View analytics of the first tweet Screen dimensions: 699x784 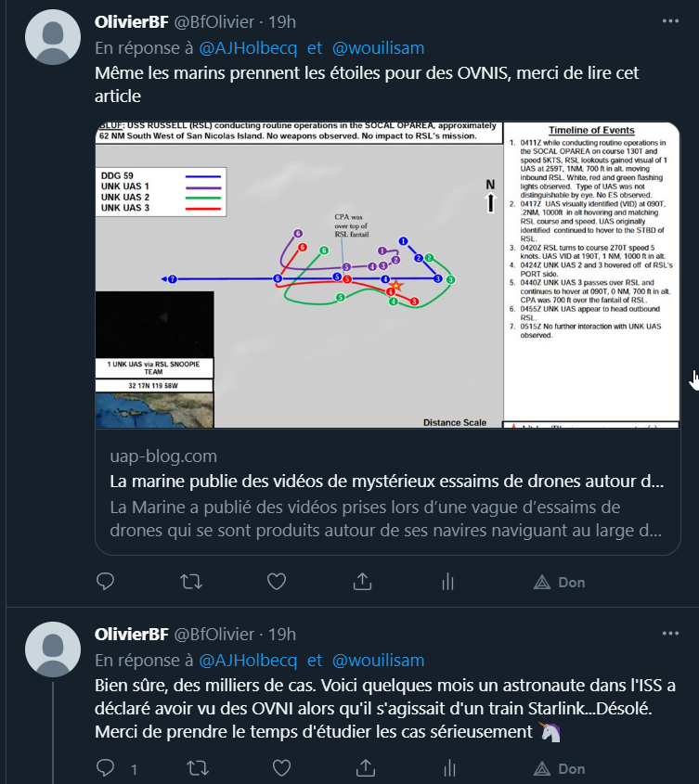click(x=447, y=582)
